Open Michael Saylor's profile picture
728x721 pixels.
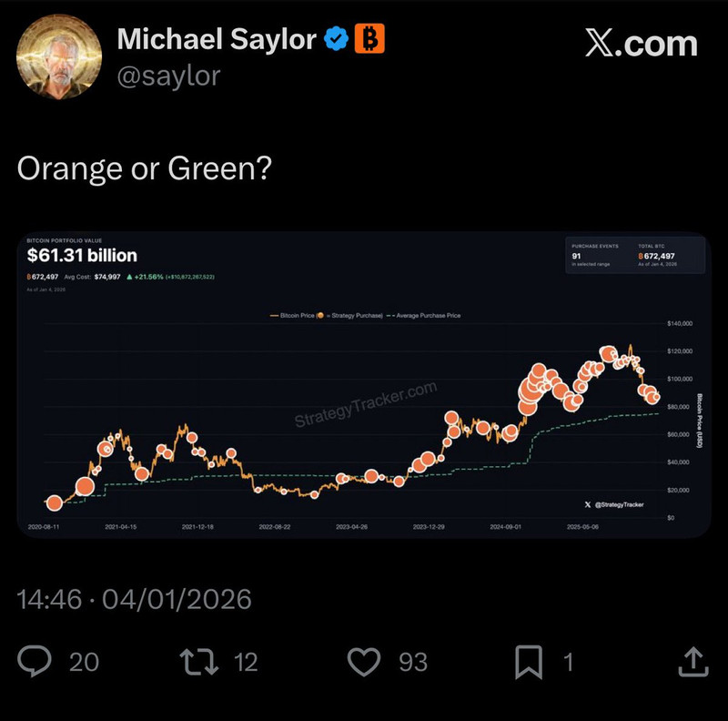tap(59, 56)
